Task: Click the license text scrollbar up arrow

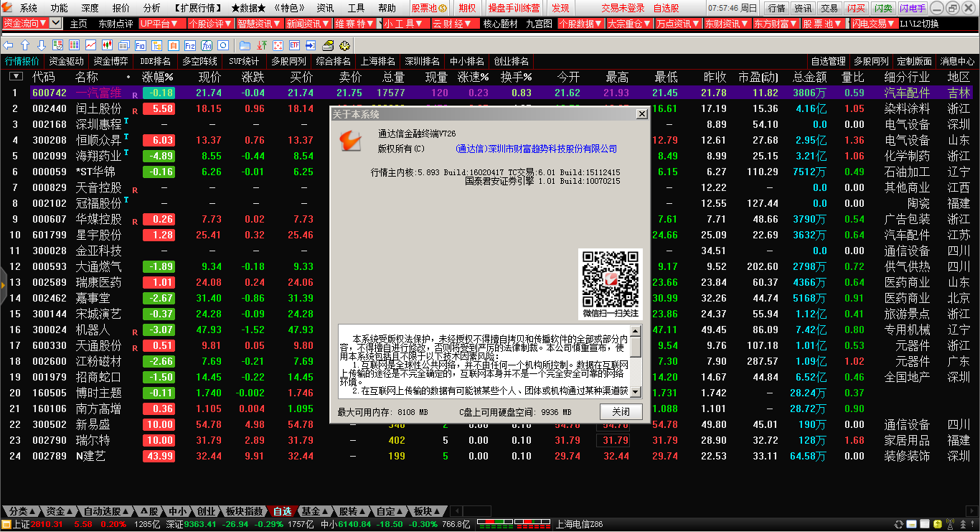Action: point(636,330)
